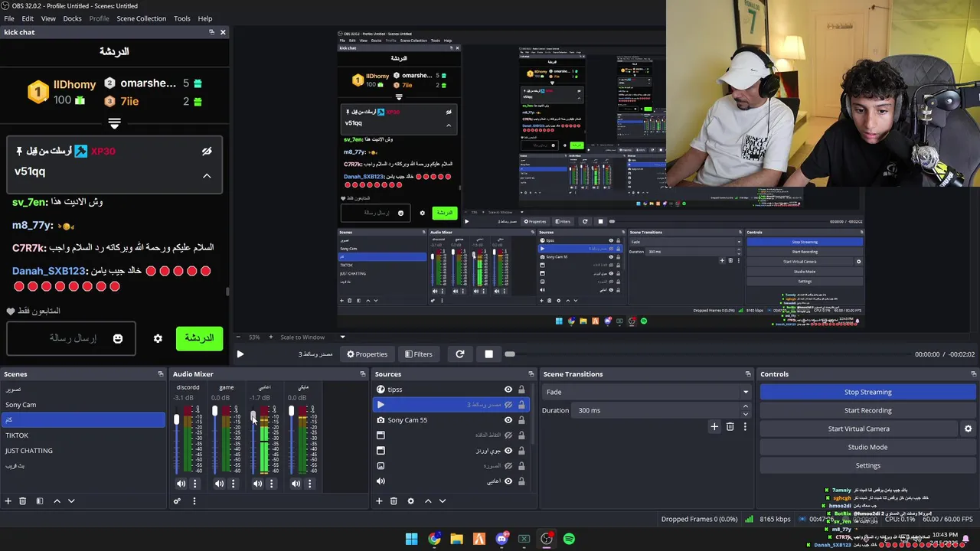Viewport: 980px width, 551px height.
Task: Open the Scene Collection menu
Action: 141,18
